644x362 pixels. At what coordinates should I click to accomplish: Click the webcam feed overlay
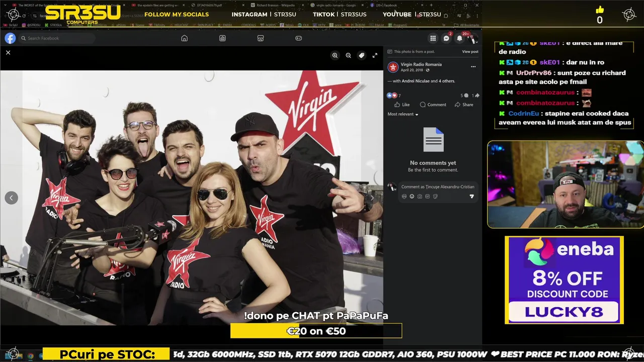[x=565, y=185]
